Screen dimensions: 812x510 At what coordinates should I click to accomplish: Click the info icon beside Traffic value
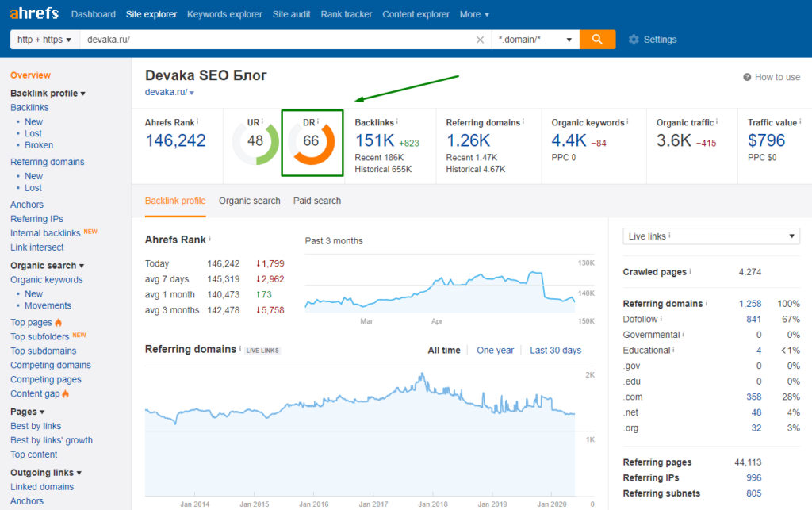pyautogui.click(x=800, y=121)
